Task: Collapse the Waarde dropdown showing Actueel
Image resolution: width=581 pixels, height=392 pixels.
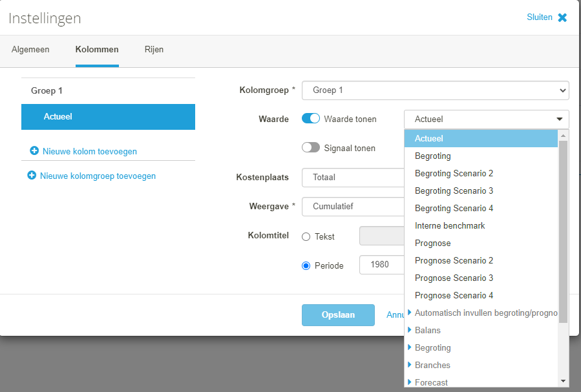Action: click(x=486, y=119)
